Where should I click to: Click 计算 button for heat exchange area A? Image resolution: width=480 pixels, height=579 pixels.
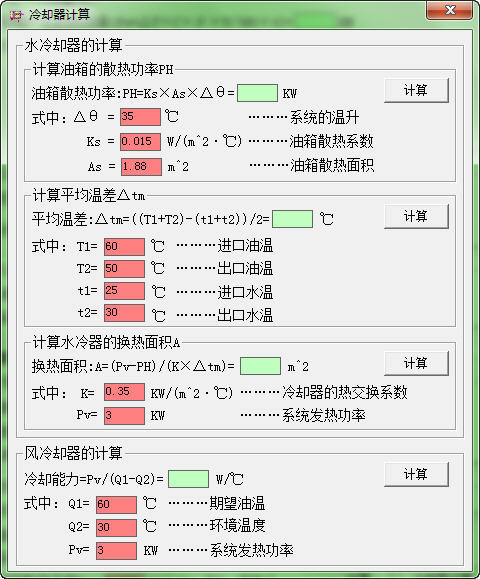(x=416, y=363)
